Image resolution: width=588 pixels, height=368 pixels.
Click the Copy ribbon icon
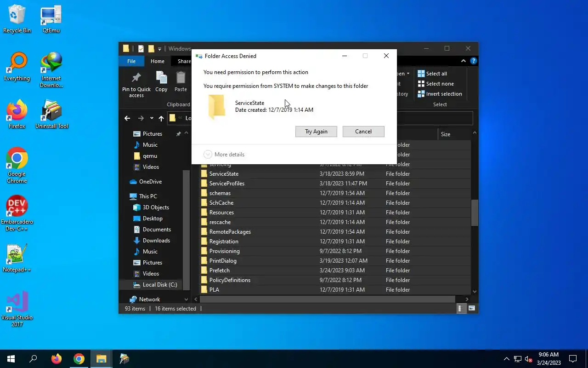point(161,82)
